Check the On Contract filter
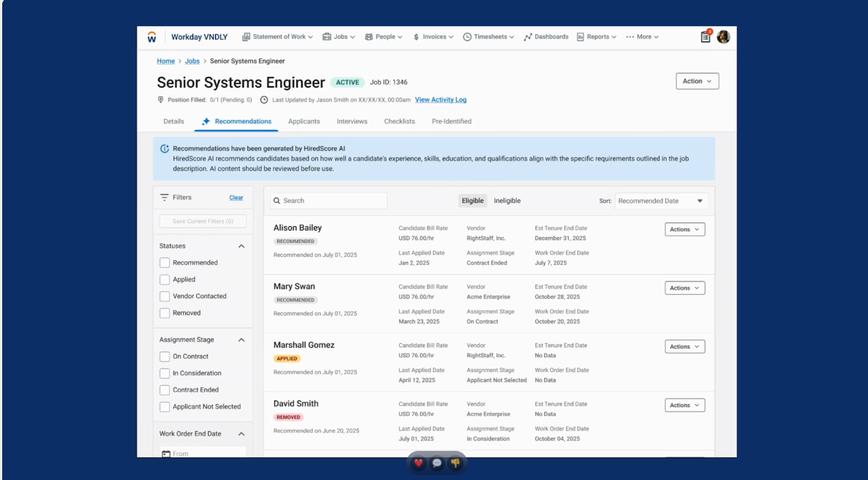This screenshot has height=480, width=868. 164,357
